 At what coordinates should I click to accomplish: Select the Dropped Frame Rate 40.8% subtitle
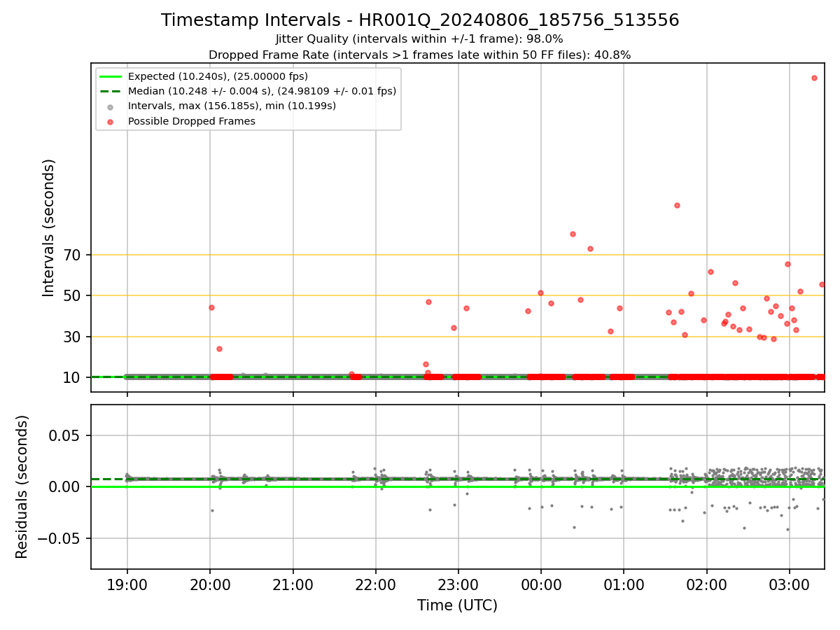tap(419, 55)
